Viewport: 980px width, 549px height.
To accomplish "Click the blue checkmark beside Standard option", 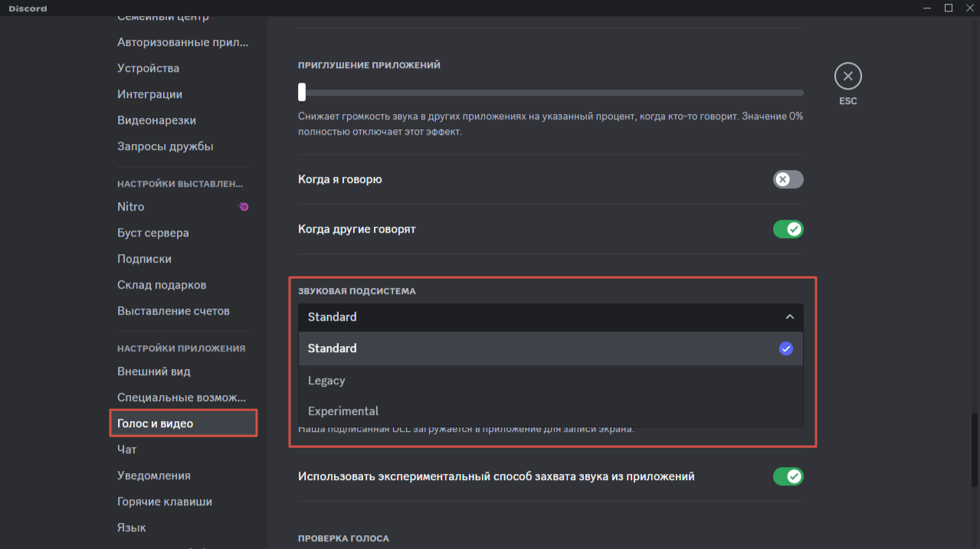I will point(785,348).
